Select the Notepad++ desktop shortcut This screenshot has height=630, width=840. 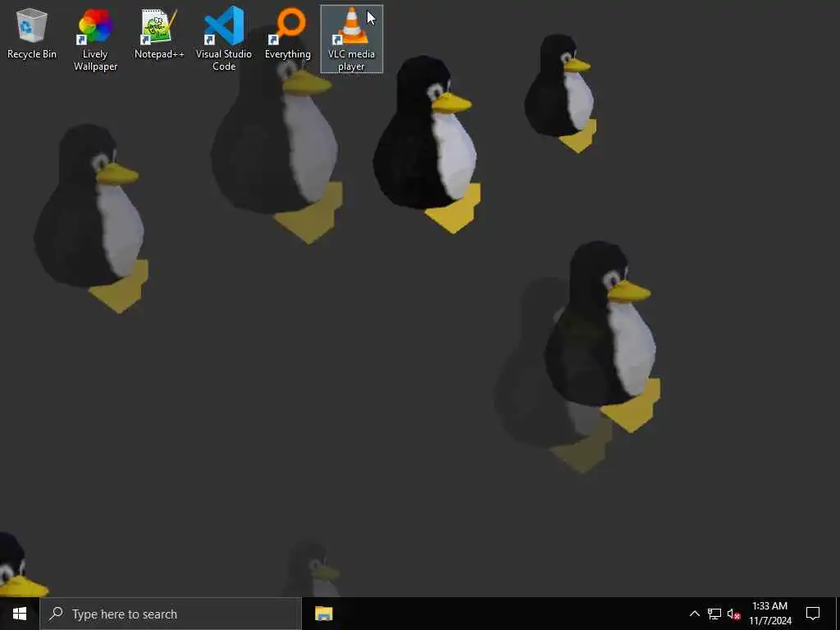159,33
